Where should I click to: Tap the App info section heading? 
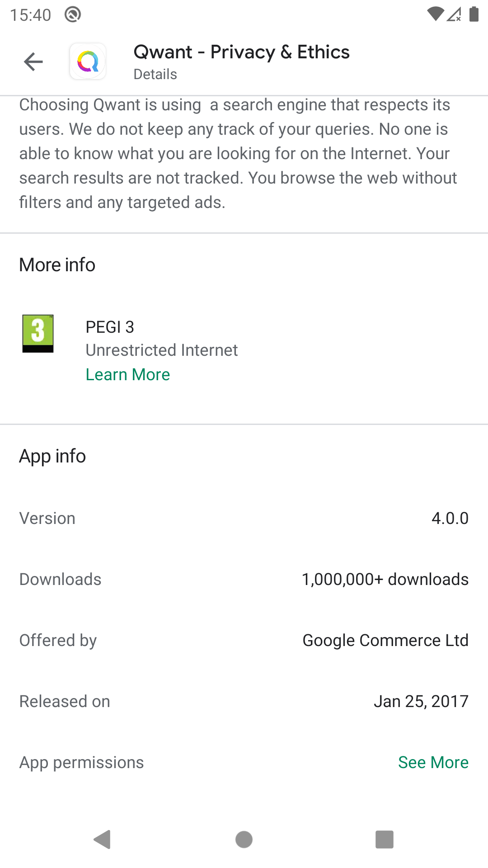coord(52,456)
